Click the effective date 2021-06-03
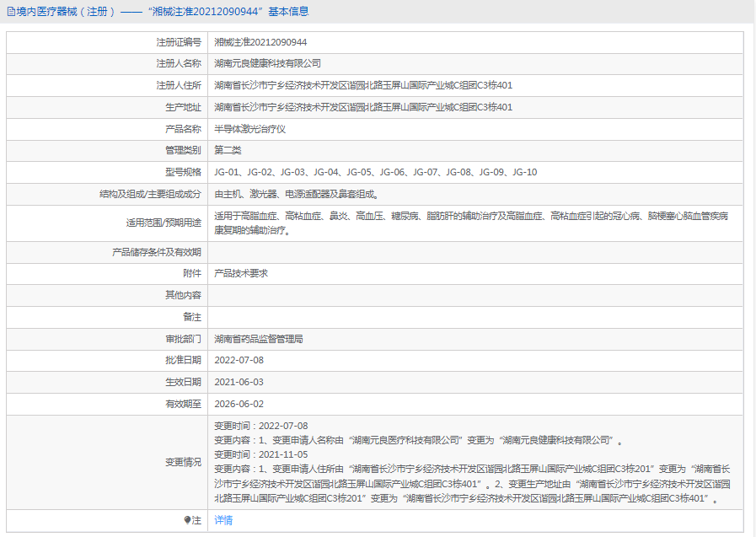Viewport: 756px width, 537px height. tap(239, 382)
